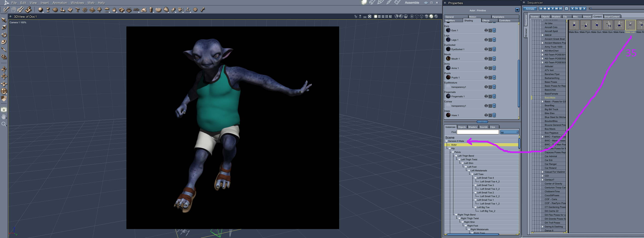Open the All filter dropdown next to Find
The height and width of the screenshot is (238, 644).
509,132
